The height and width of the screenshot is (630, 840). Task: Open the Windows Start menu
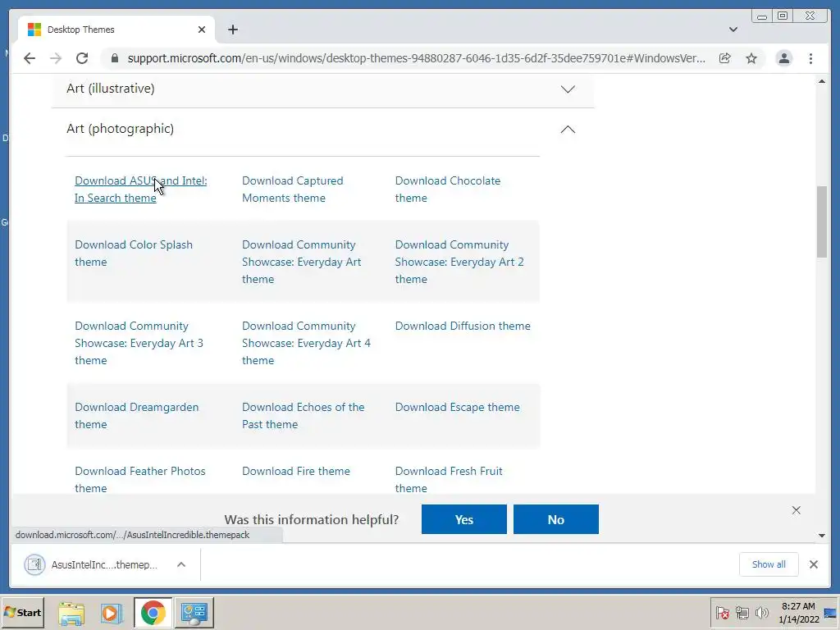pyautogui.click(x=22, y=612)
